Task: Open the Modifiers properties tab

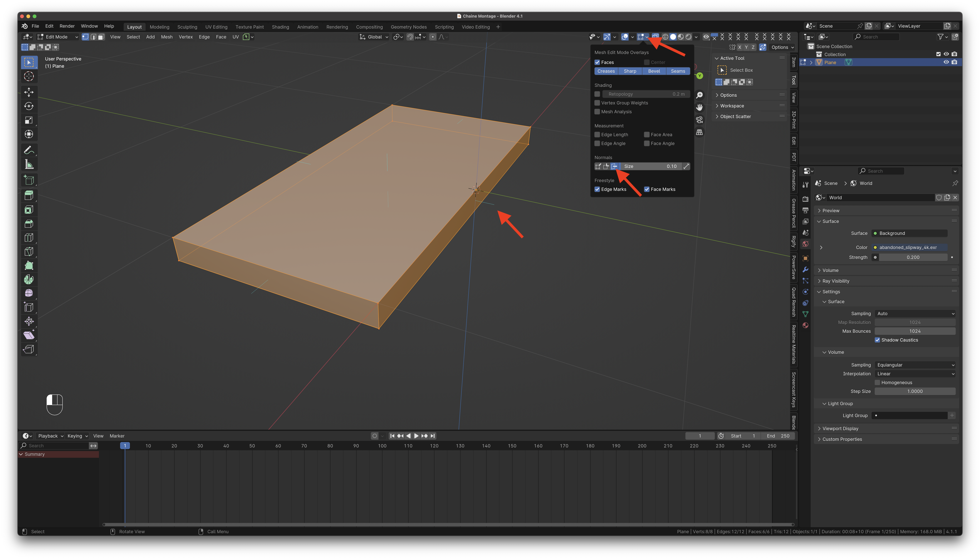Action: [x=805, y=269]
